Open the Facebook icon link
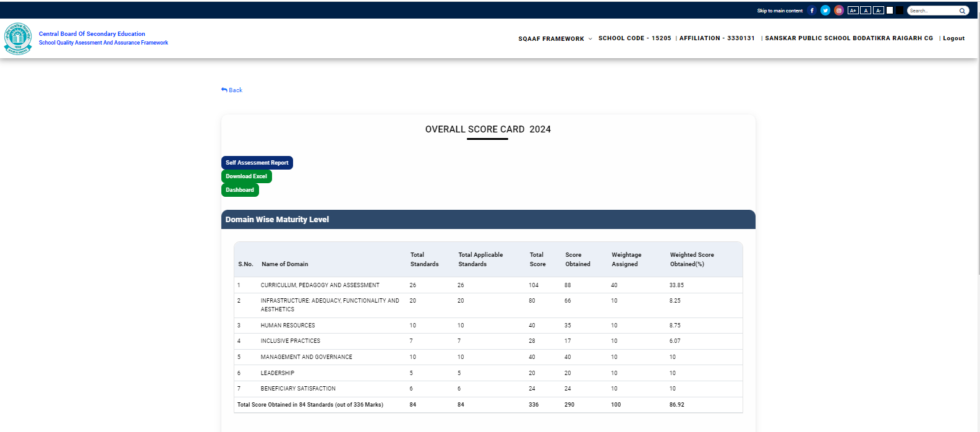 pos(812,11)
